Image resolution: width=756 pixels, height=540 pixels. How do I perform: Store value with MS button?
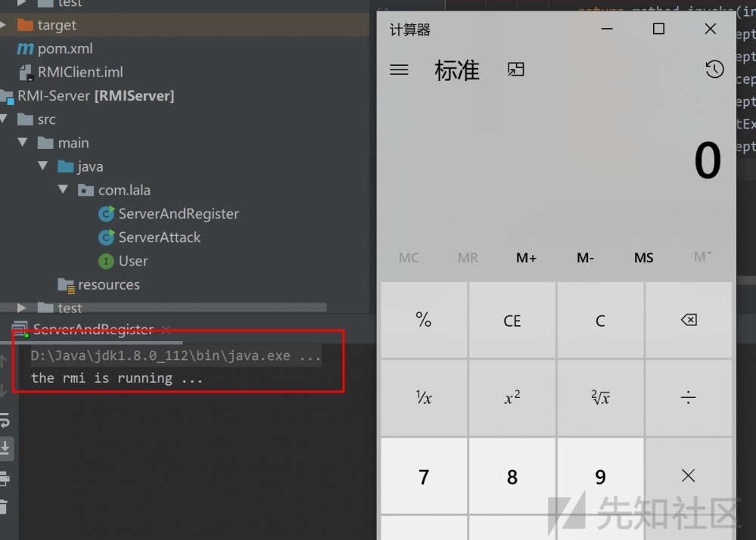click(644, 258)
